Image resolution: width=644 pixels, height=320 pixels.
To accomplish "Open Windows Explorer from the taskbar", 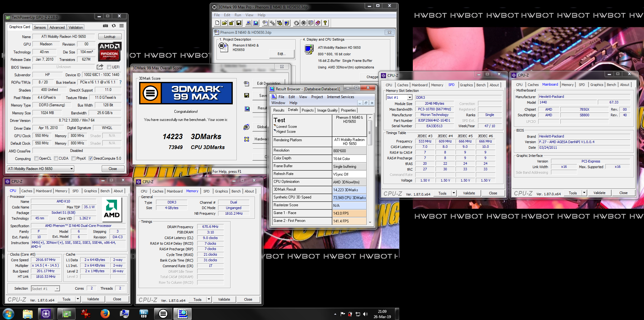I will [27, 313].
